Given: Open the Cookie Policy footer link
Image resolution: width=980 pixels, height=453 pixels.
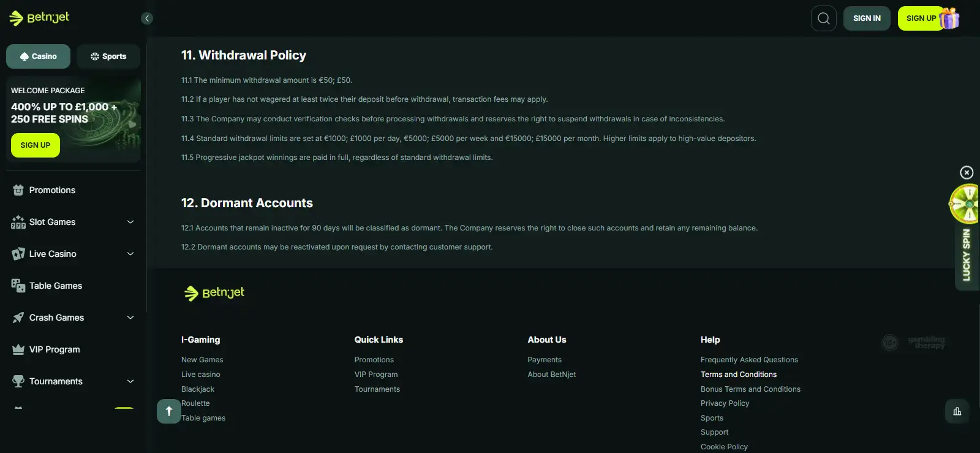Looking at the screenshot, I should (724, 447).
